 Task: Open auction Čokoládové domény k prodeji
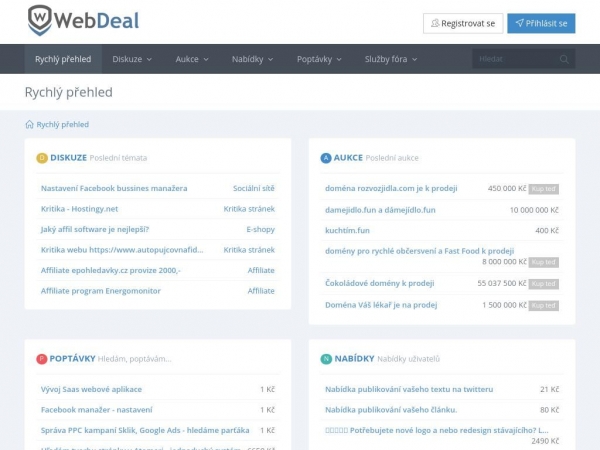tap(380, 283)
